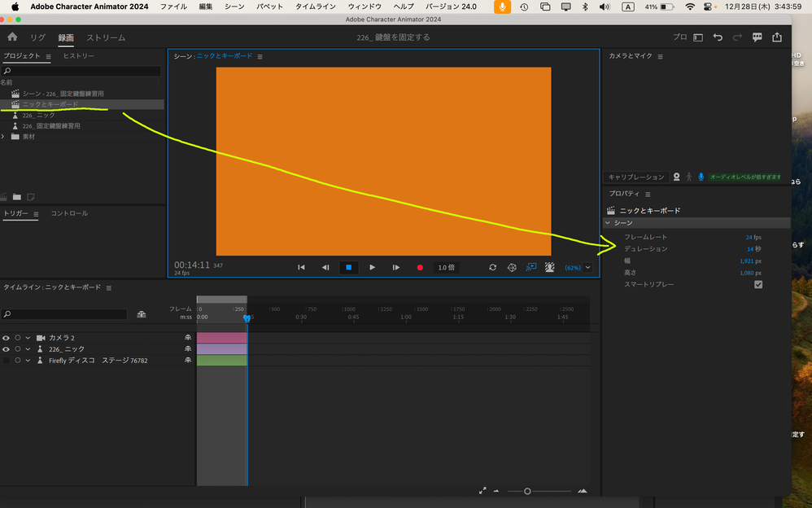The image size is (812, 508).
Task: Stop playback with the blue square button
Action: [348, 268]
